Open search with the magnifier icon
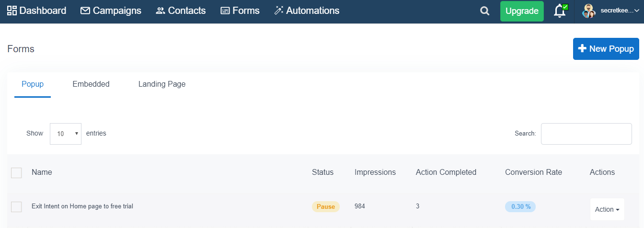 coord(485,11)
